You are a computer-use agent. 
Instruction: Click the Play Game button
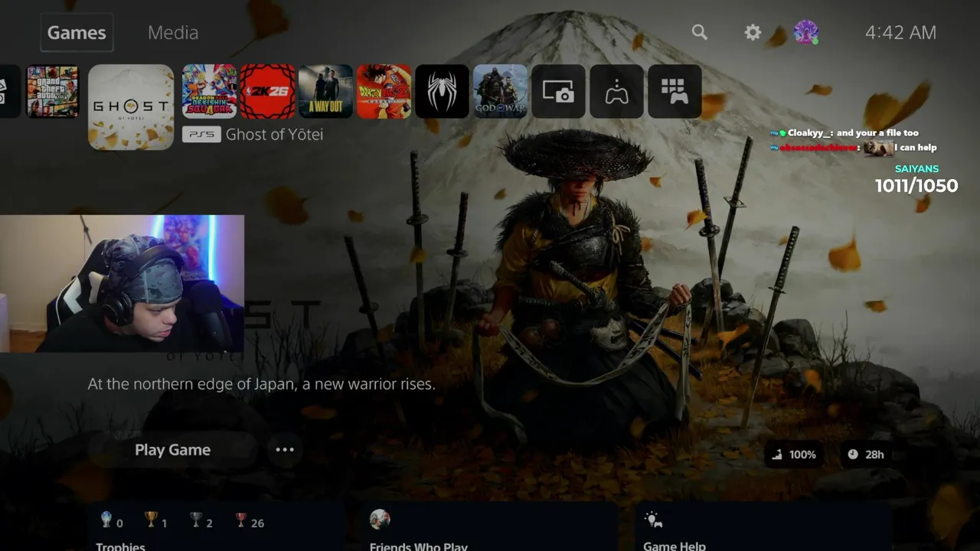[172, 450]
